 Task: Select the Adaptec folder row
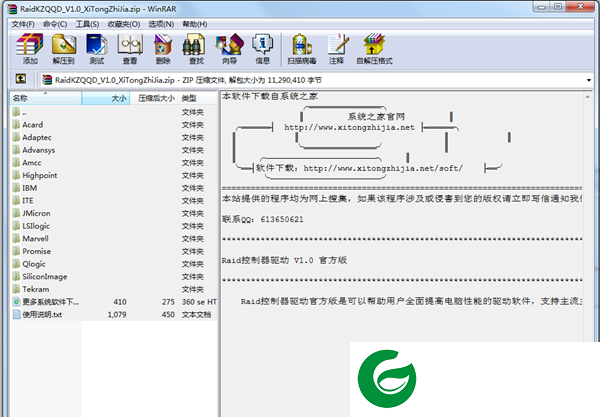point(115,137)
